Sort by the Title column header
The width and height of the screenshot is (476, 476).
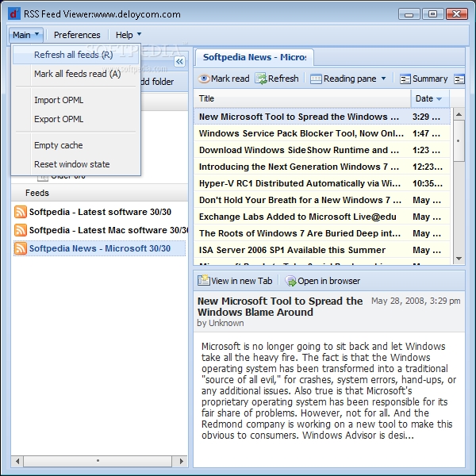302,98
